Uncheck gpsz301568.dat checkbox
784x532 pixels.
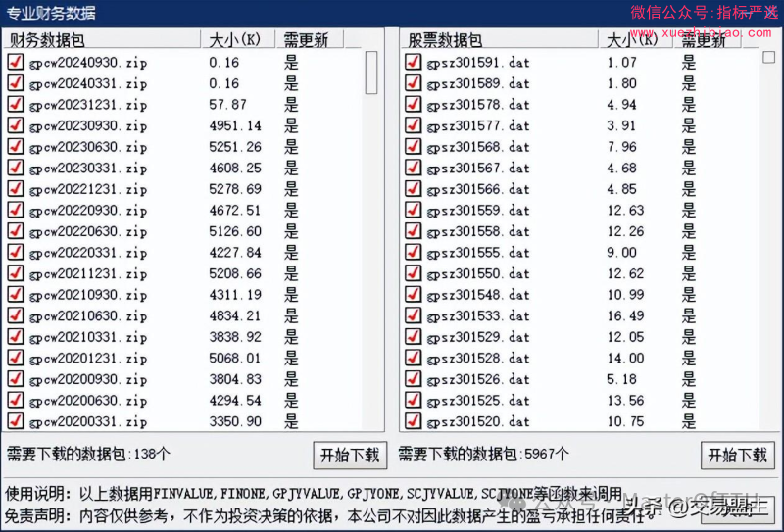(x=413, y=146)
